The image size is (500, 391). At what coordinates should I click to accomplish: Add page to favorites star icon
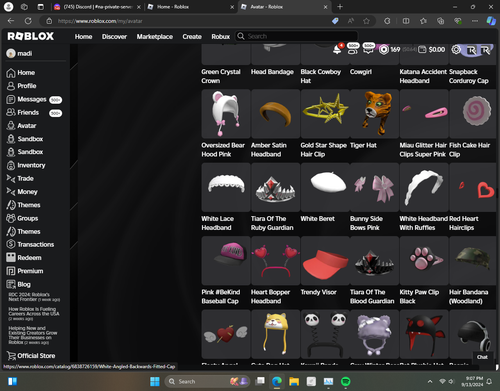click(x=366, y=21)
